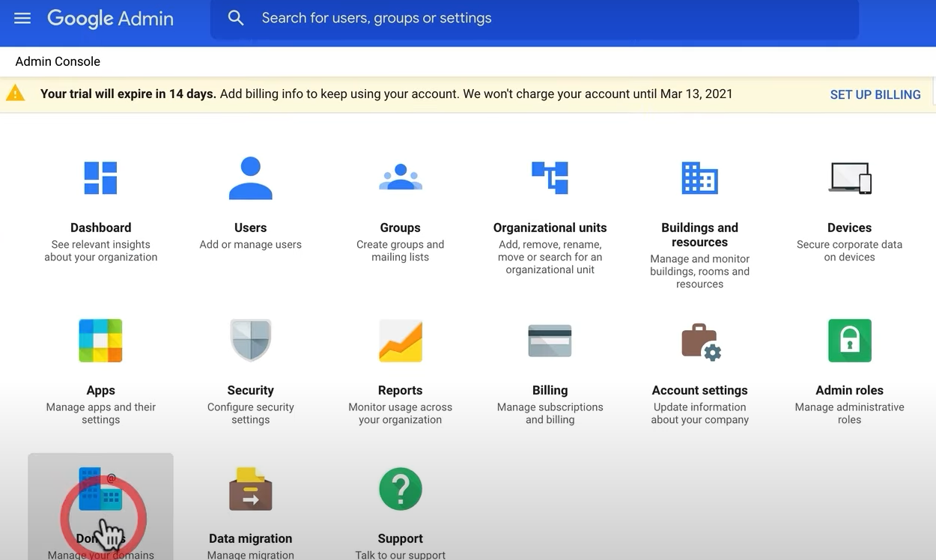Open the Support question mark icon
This screenshot has height=560, width=936.
pos(401,489)
